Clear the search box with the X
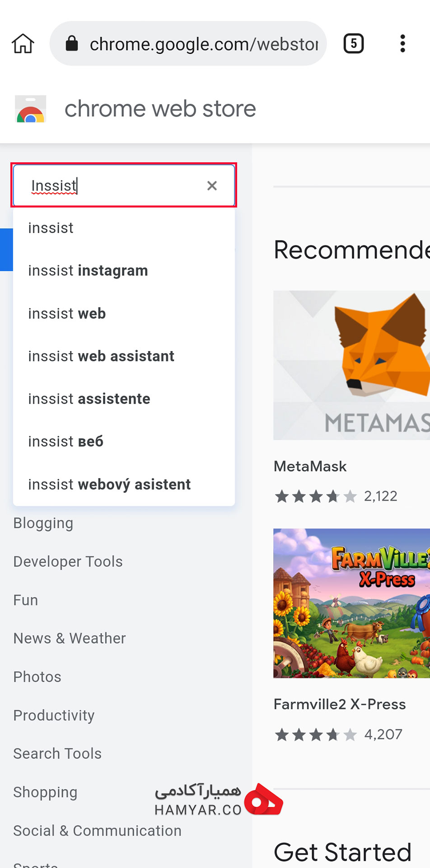 [x=212, y=186]
